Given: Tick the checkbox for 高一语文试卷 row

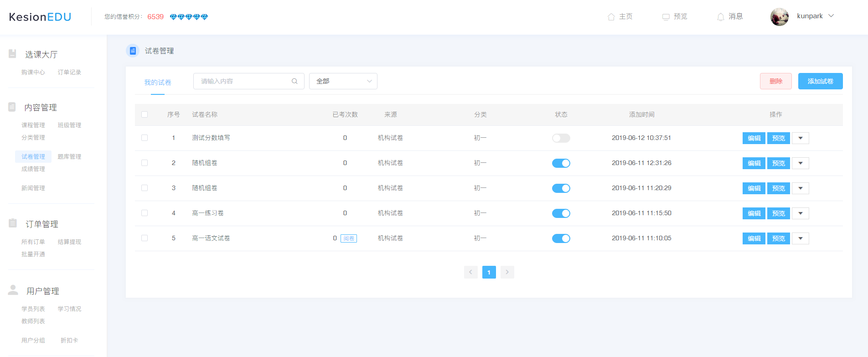Looking at the screenshot, I should point(145,238).
